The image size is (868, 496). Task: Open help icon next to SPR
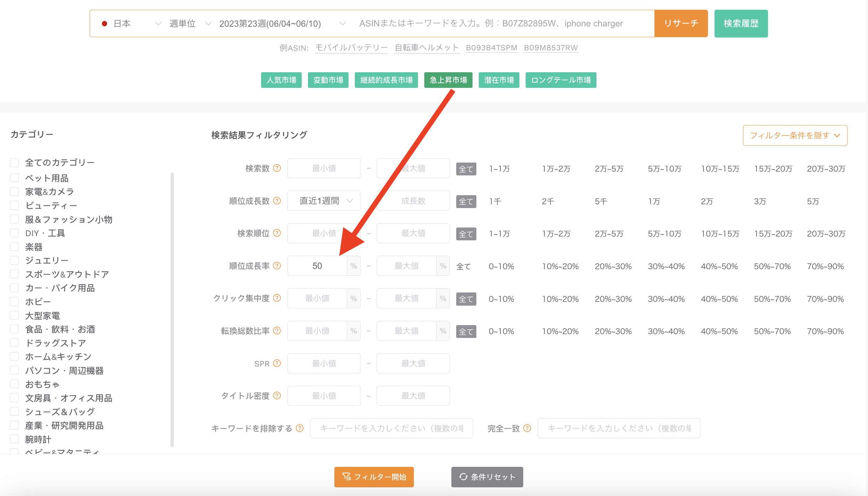(277, 363)
